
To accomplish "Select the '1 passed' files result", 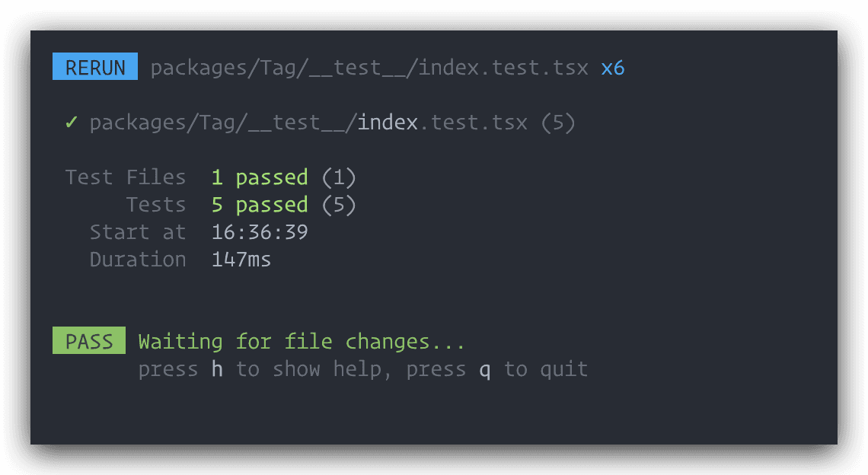I will [x=260, y=177].
